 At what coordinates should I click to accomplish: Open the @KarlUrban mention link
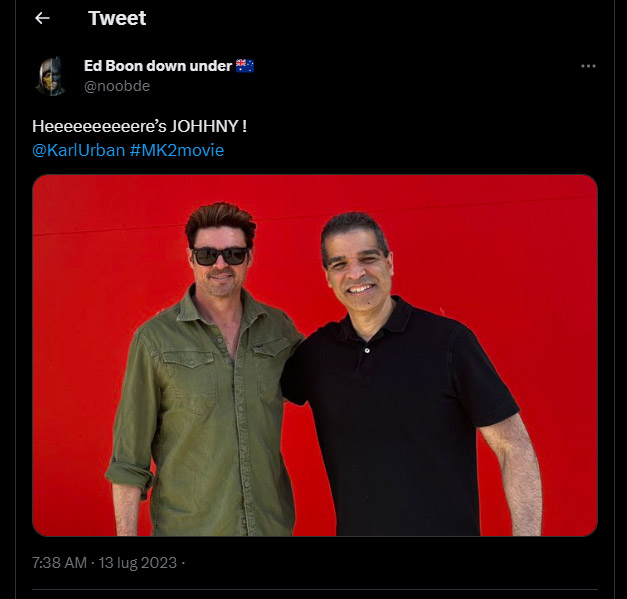pos(79,150)
